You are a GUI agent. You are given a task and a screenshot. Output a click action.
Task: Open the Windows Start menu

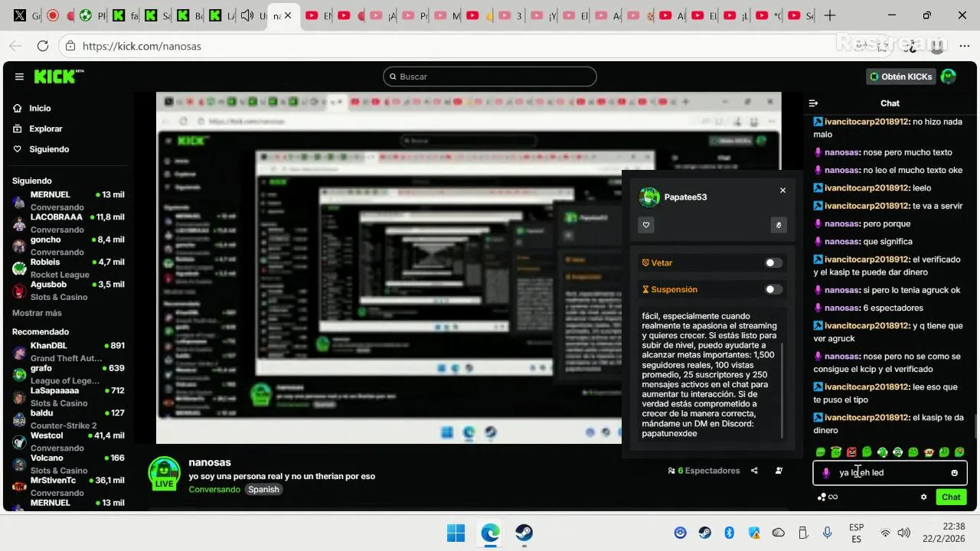click(456, 533)
